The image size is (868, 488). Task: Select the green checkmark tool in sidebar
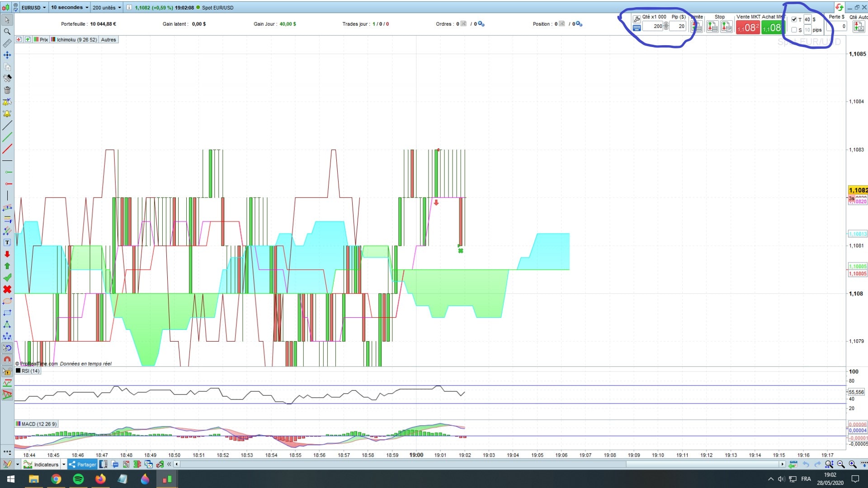(7, 277)
